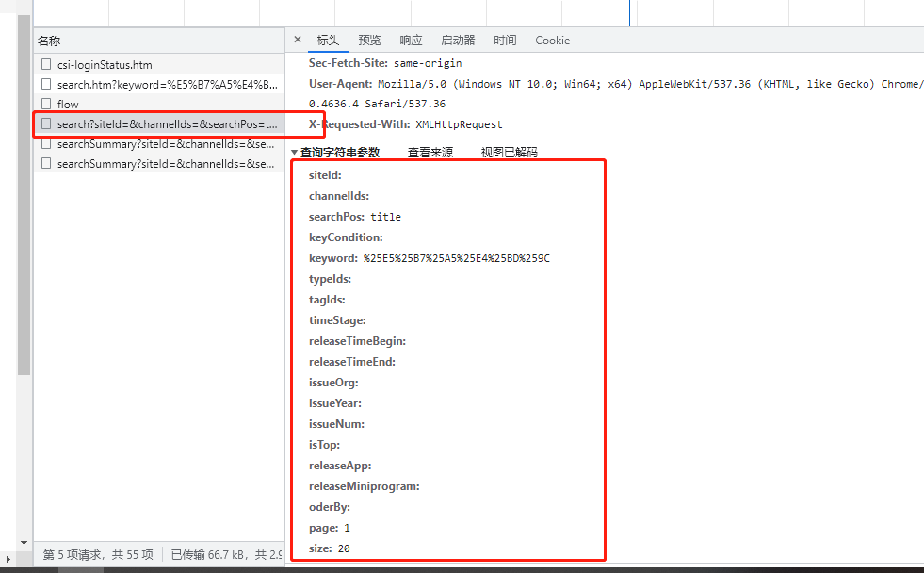Click the channelIds parameter name
Image resolution: width=924 pixels, height=573 pixels.
(339, 196)
